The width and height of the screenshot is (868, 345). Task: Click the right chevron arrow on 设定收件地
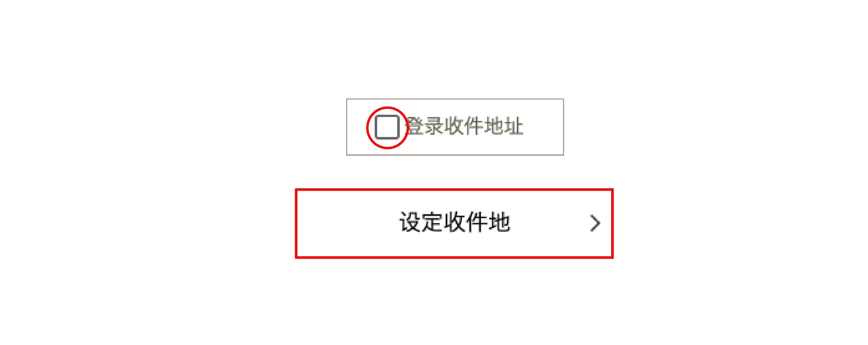pos(595,223)
